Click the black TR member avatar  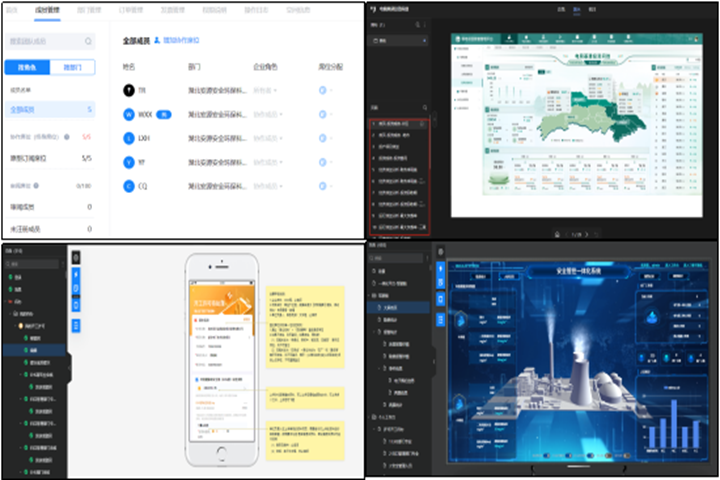(x=128, y=90)
